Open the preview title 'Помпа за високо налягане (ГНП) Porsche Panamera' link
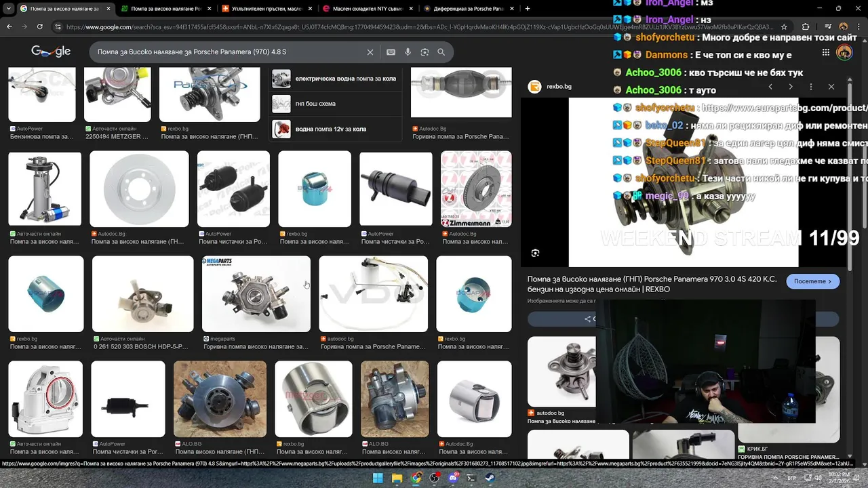This screenshot has height=488, width=868. (x=651, y=284)
